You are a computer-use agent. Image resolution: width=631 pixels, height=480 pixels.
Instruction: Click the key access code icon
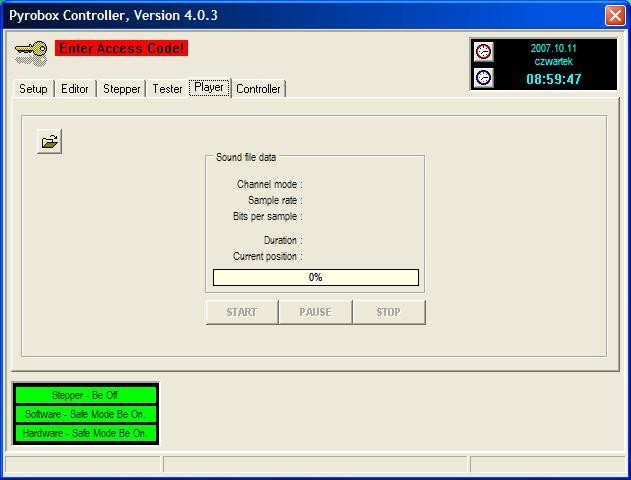point(31,53)
